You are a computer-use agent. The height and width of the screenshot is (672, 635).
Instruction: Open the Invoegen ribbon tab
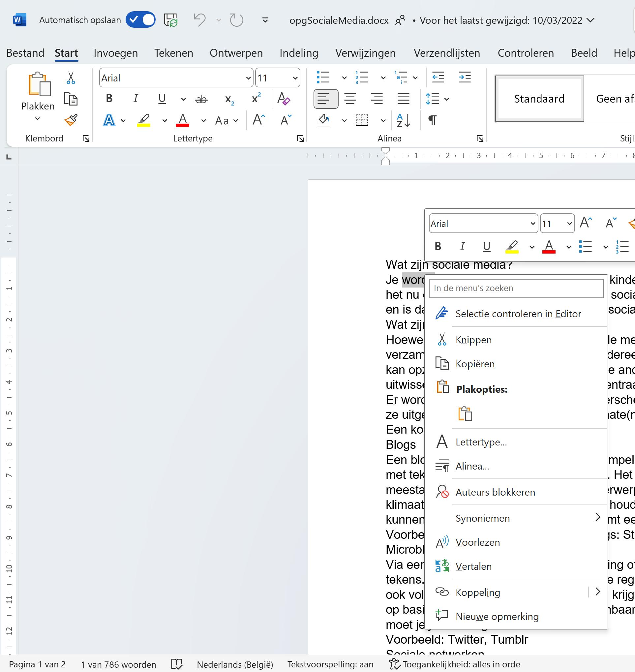coord(116,53)
